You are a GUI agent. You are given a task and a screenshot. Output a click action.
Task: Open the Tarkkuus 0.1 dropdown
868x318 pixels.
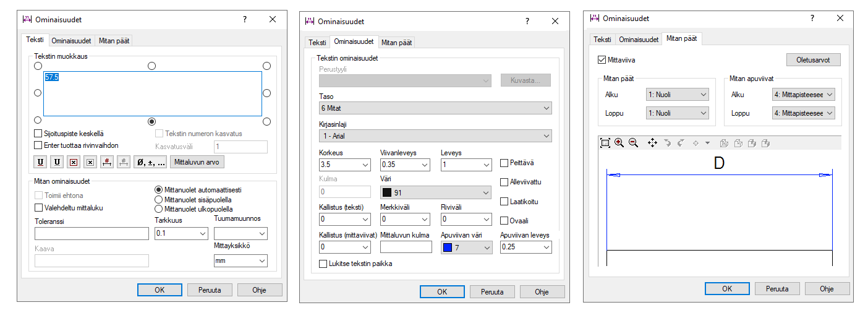181,233
